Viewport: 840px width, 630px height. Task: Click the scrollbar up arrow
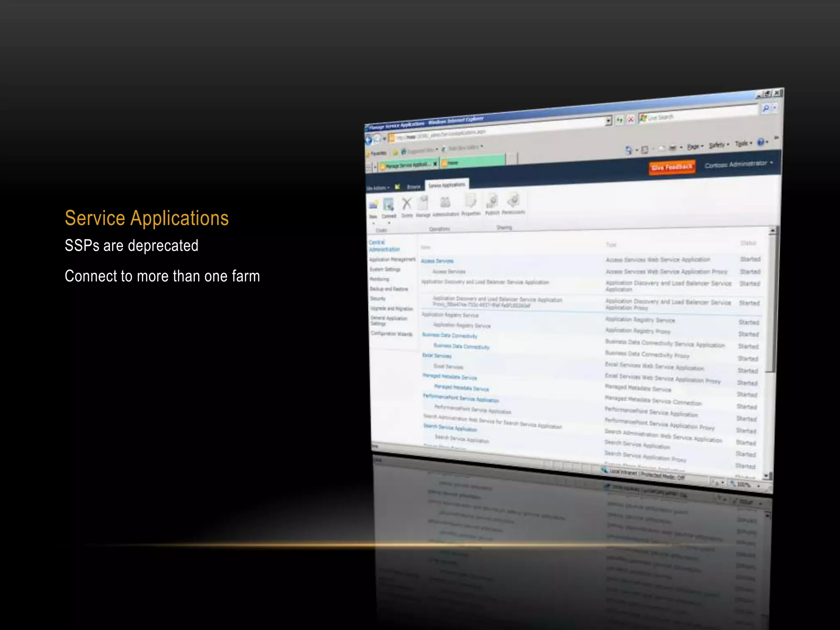(772, 231)
